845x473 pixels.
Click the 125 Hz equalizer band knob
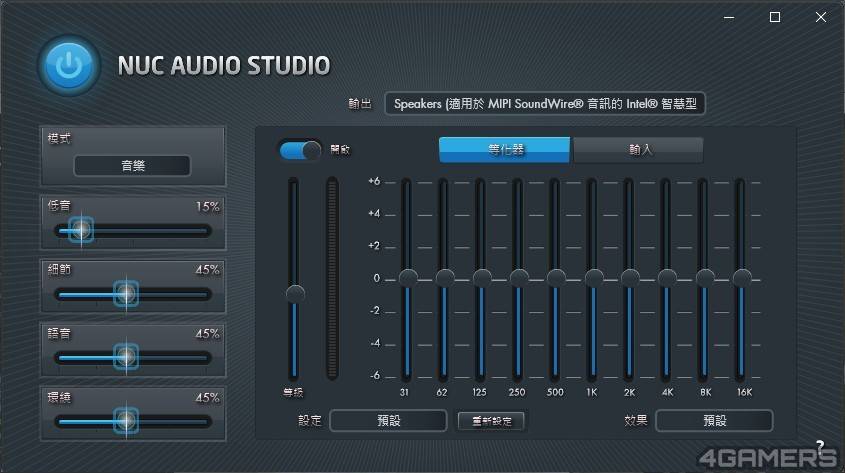[482, 278]
